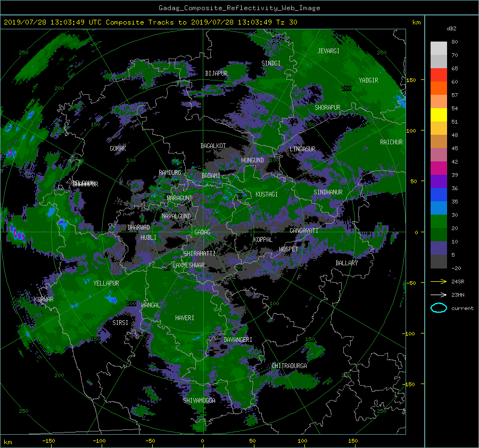479x448 pixels.
Task: Click the dBZ legend heading
Action: point(451,29)
